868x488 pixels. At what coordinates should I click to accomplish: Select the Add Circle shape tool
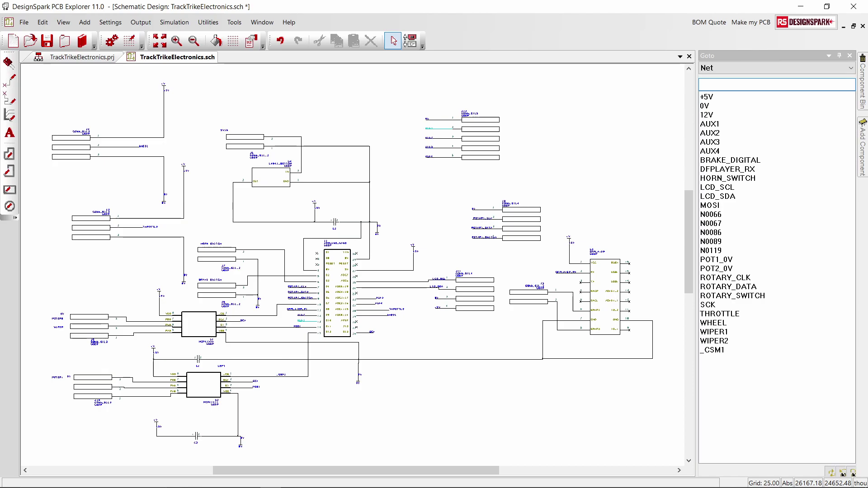(x=9, y=206)
